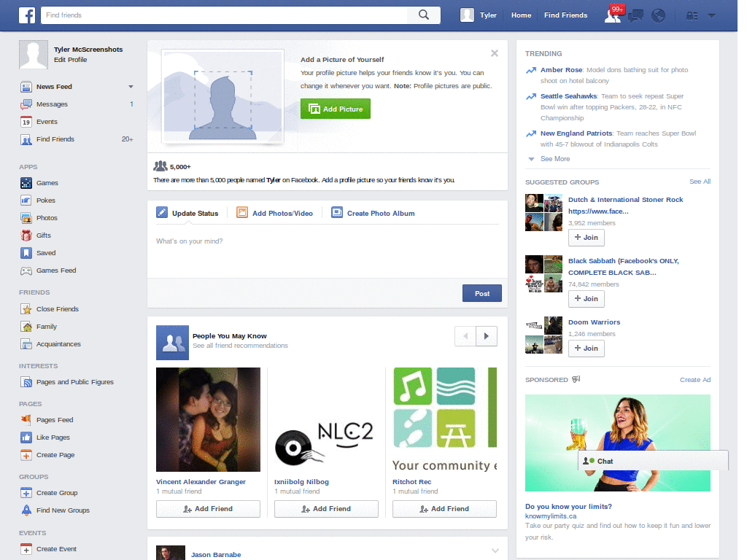Open the Amber Rose trending topic
Screen dimensions: 747x560
(x=561, y=70)
